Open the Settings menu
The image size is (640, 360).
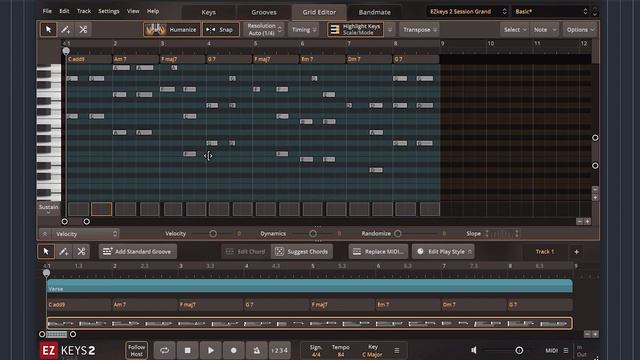(x=109, y=11)
